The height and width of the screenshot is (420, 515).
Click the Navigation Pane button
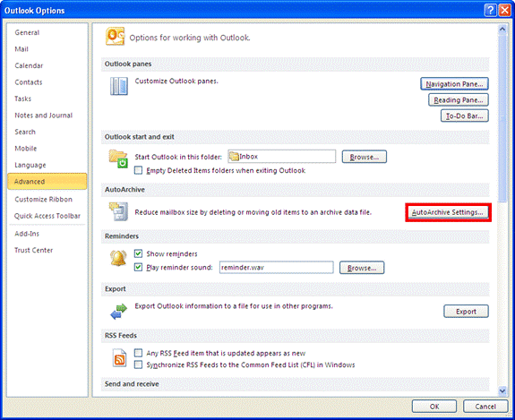pyautogui.click(x=454, y=84)
